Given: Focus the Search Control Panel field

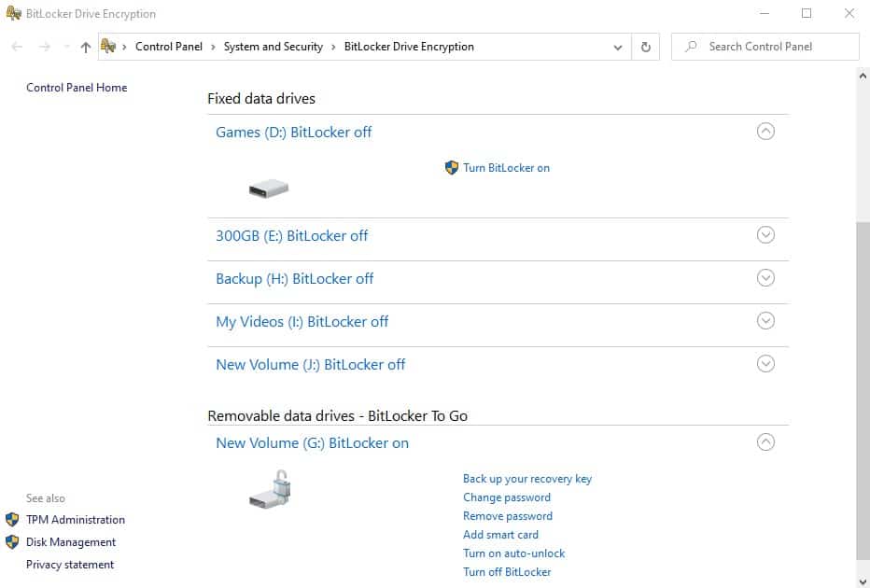Looking at the screenshot, I should pyautogui.click(x=765, y=47).
